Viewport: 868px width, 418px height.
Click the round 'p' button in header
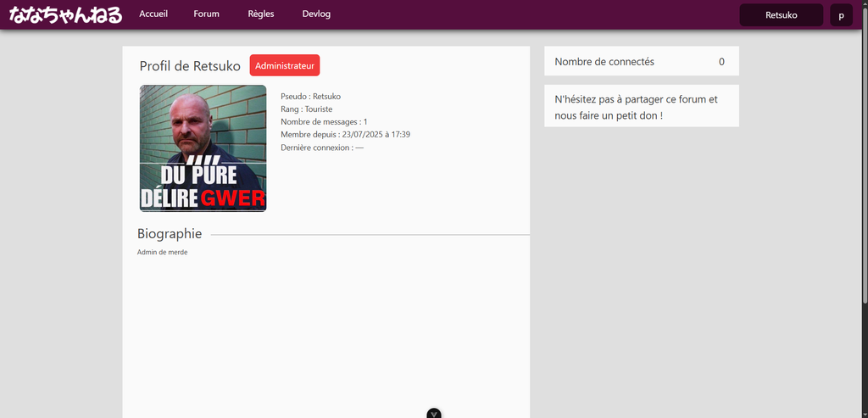pyautogui.click(x=841, y=15)
